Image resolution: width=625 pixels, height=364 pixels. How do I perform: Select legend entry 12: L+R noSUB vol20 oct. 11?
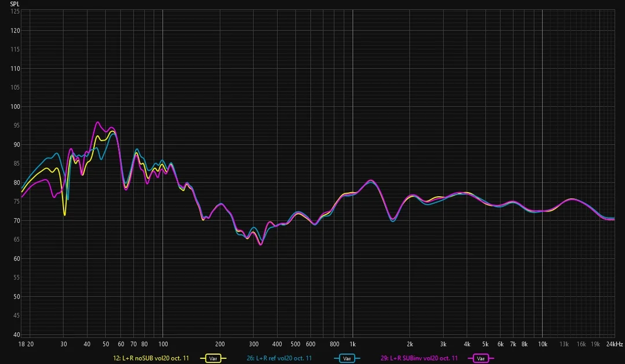pos(151,358)
